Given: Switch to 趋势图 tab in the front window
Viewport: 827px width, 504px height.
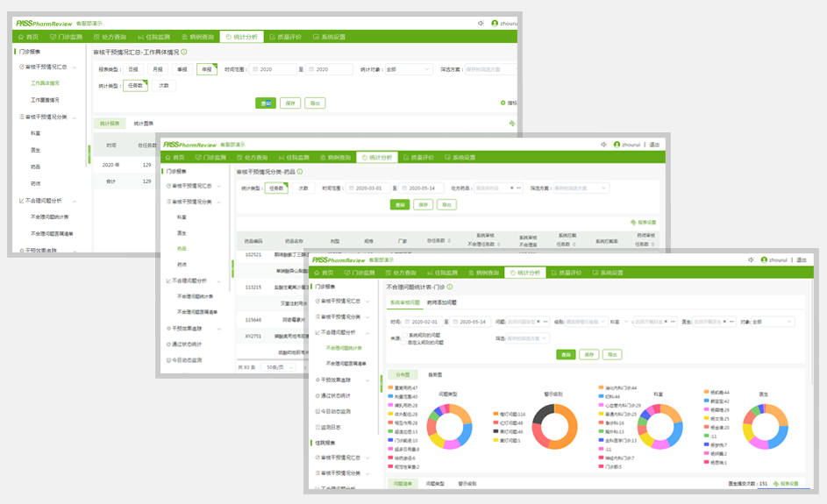Looking at the screenshot, I should point(435,375).
